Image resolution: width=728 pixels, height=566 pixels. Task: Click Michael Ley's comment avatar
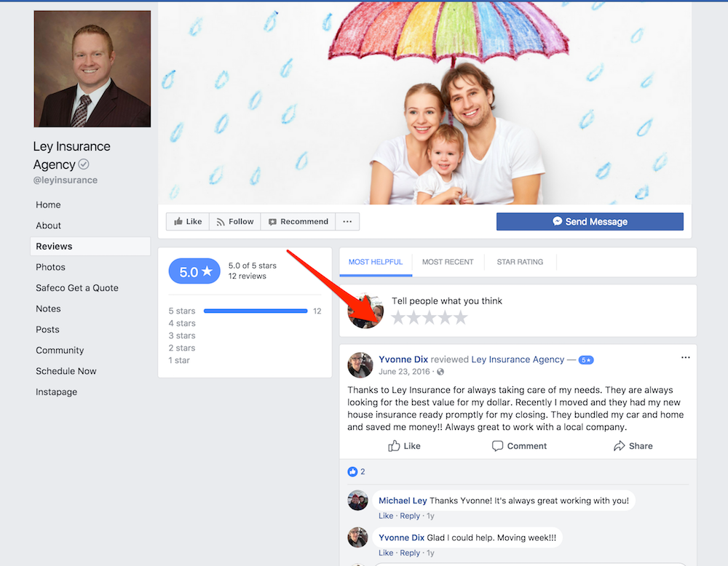click(x=357, y=501)
